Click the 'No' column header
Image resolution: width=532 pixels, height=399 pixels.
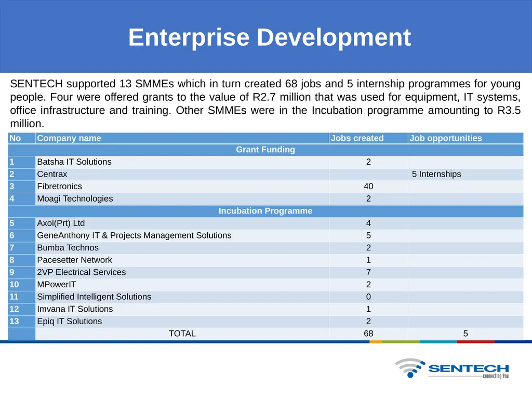[x=22, y=138]
